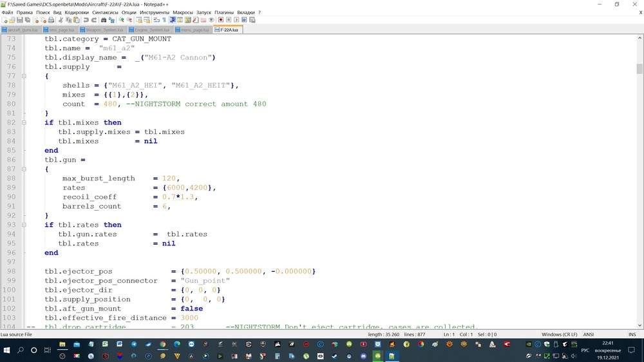Open the taskbar search magnifier
644x362 pixels.
click(x=20, y=350)
